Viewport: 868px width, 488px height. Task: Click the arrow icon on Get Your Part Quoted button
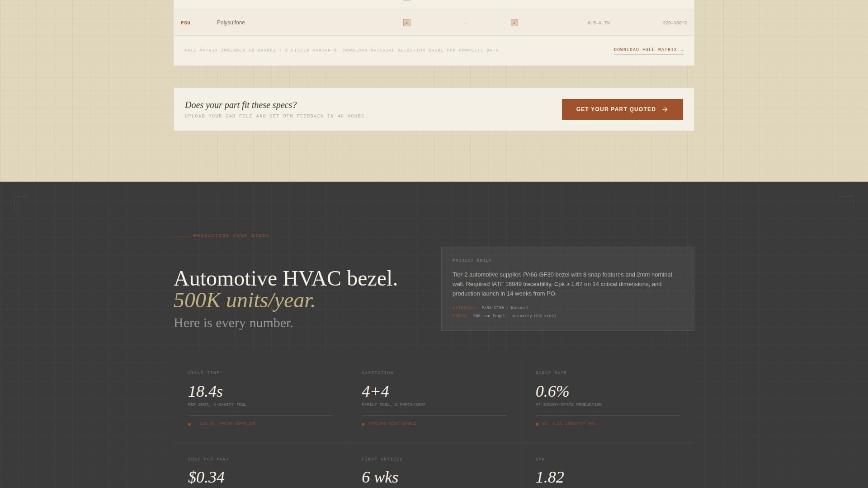665,109
